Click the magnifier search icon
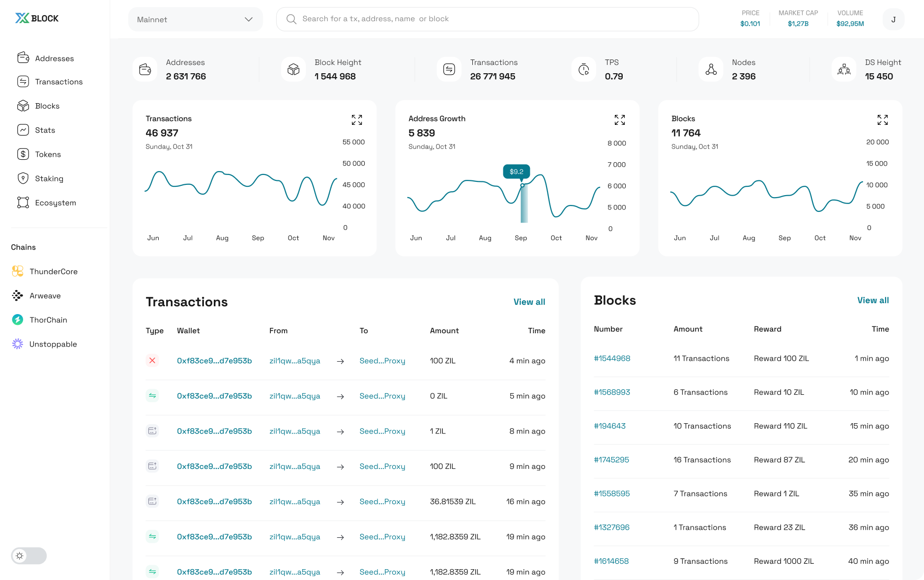This screenshot has height=580, width=924. [x=291, y=19]
